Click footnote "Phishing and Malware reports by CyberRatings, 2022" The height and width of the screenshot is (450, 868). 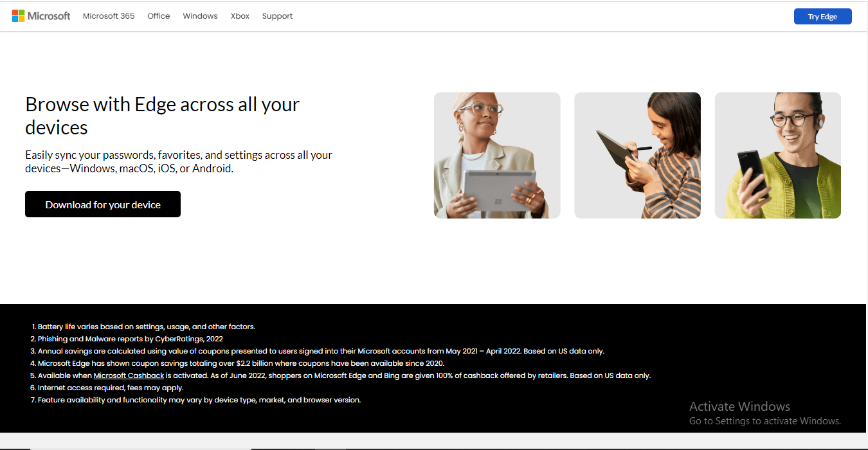[131, 339]
